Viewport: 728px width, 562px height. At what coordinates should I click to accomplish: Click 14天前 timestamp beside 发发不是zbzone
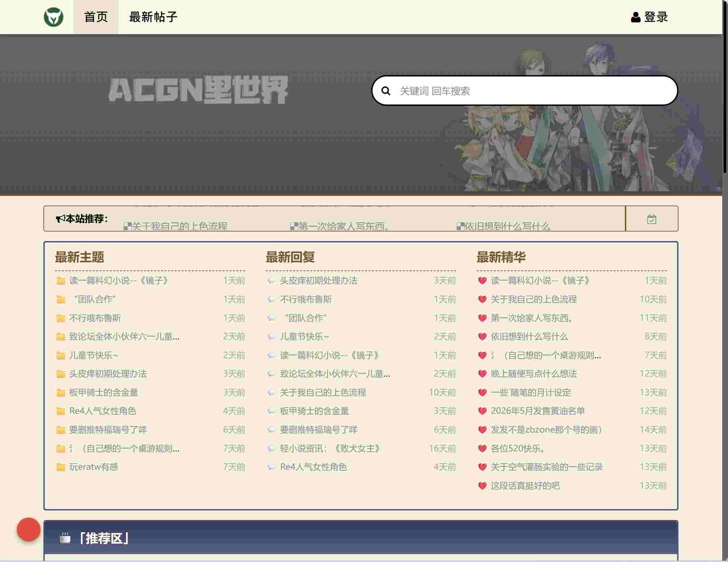pyautogui.click(x=653, y=430)
